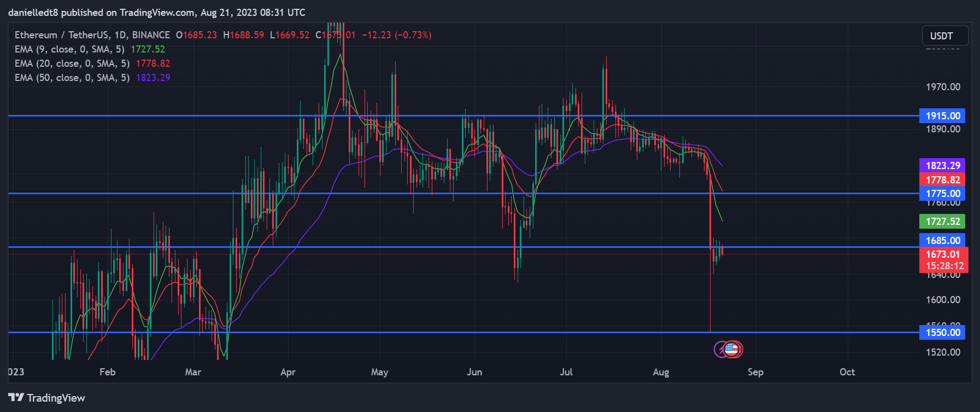Click the 1550.00 blue price label

click(x=942, y=333)
